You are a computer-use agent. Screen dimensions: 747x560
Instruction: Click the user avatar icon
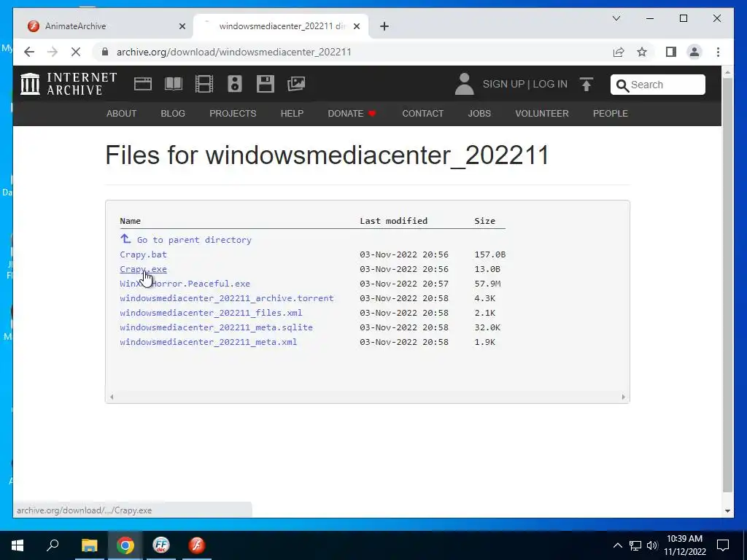pos(464,84)
